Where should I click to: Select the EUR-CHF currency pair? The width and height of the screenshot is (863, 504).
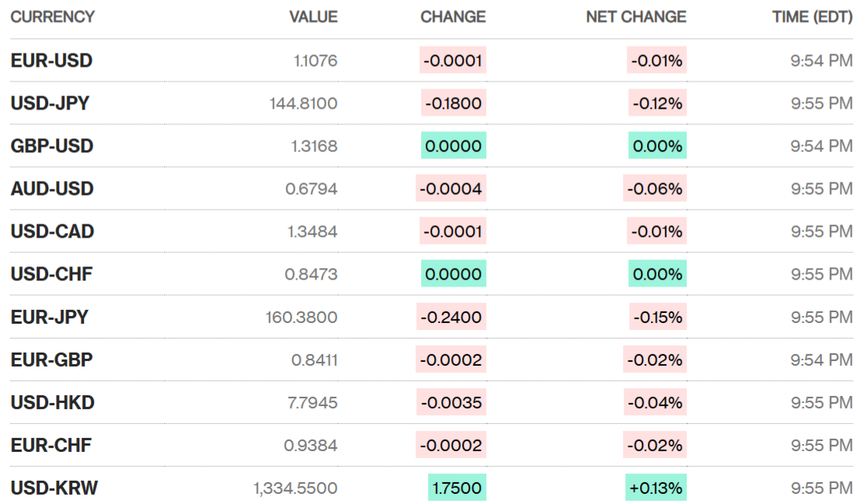pyautogui.click(x=51, y=445)
